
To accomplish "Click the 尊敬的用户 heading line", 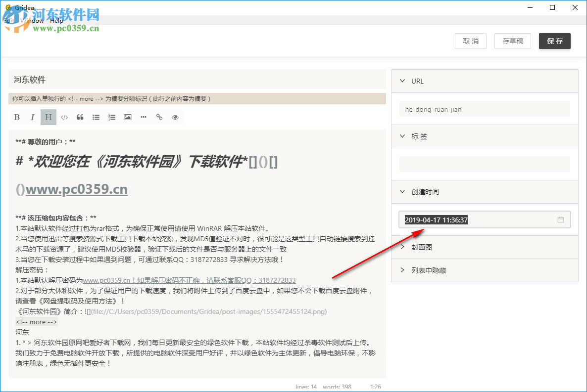I will tap(46, 142).
